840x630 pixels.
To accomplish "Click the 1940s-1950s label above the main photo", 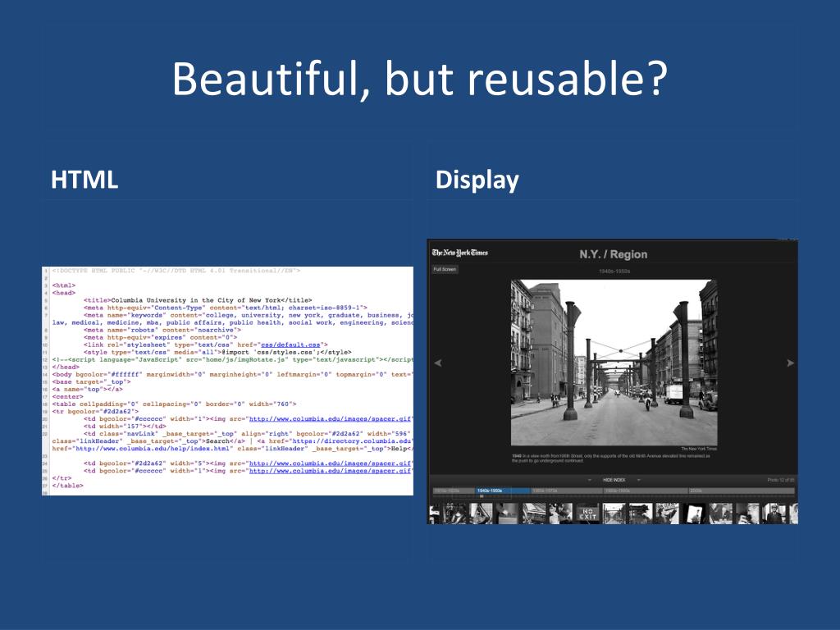I will pyautogui.click(x=614, y=271).
